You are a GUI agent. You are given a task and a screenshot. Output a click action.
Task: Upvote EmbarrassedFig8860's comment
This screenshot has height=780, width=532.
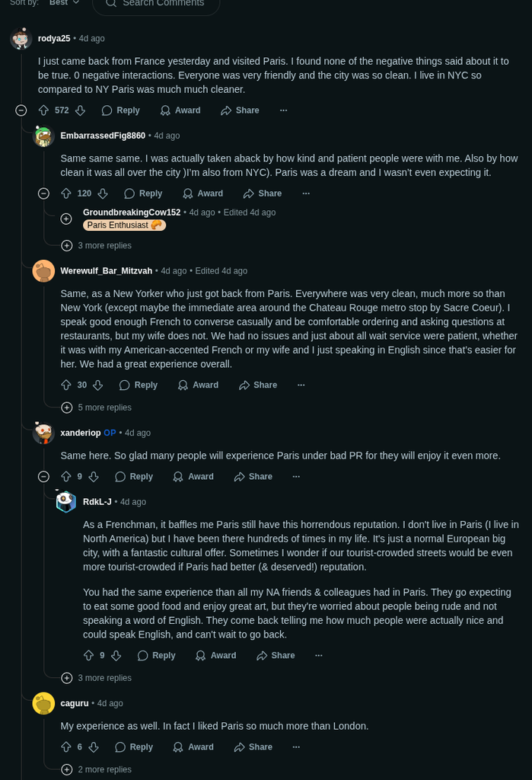(66, 193)
